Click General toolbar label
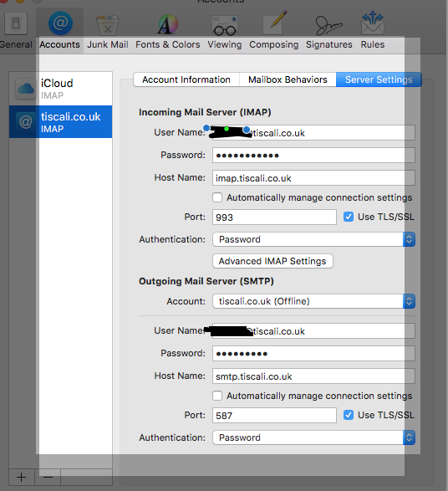Screen dimensions: 448x491 pos(16,45)
